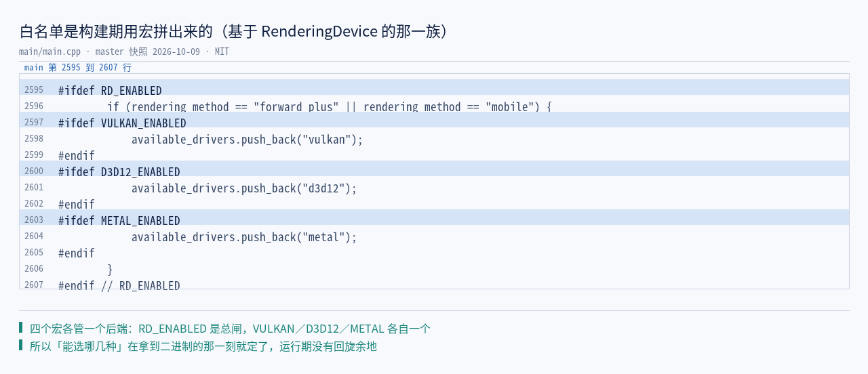Click the note starting '四个宏各管一个后端'
Image resolution: width=868 pixels, height=374 pixels.
click(x=230, y=329)
